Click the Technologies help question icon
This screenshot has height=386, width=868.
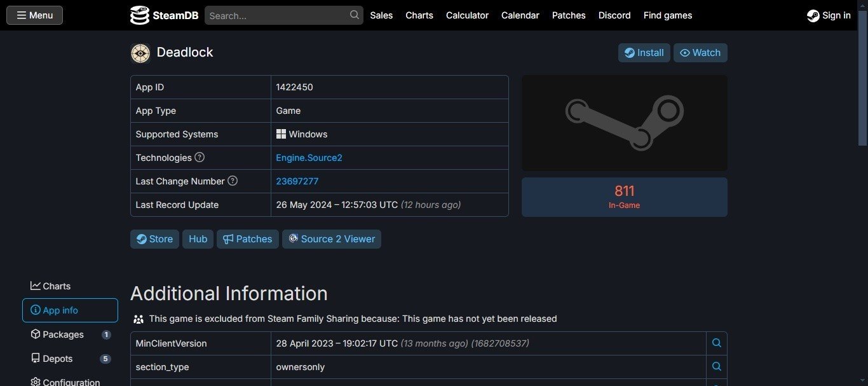tap(200, 157)
